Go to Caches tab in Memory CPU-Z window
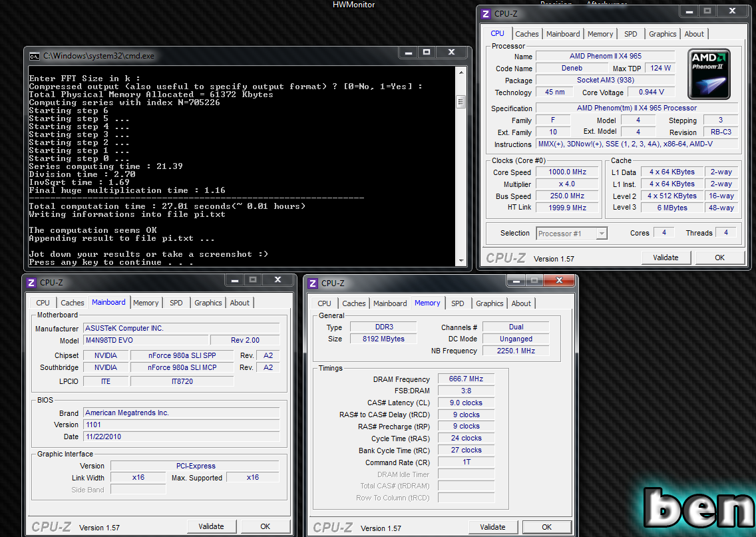 pos(354,303)
